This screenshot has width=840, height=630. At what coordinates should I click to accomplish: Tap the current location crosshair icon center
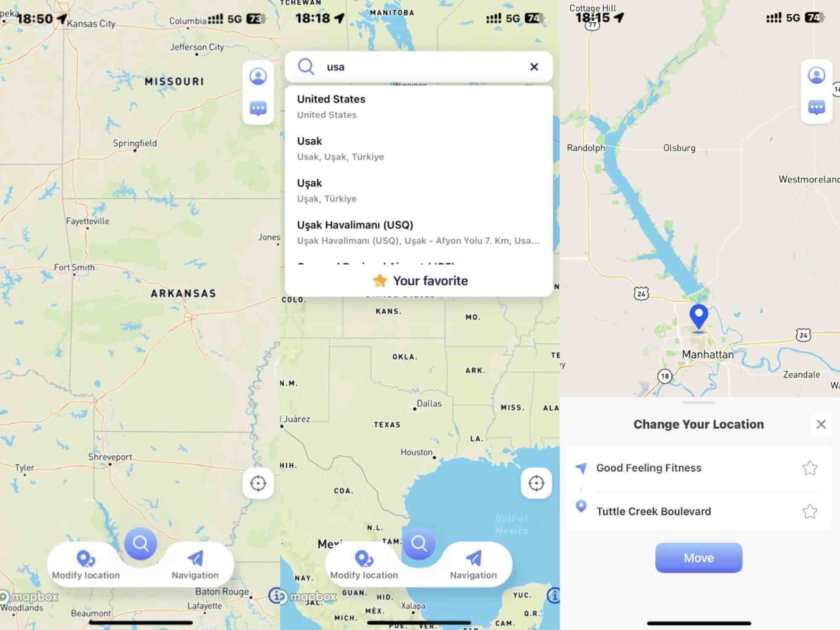pyautogui.click(x=258, y=483)
